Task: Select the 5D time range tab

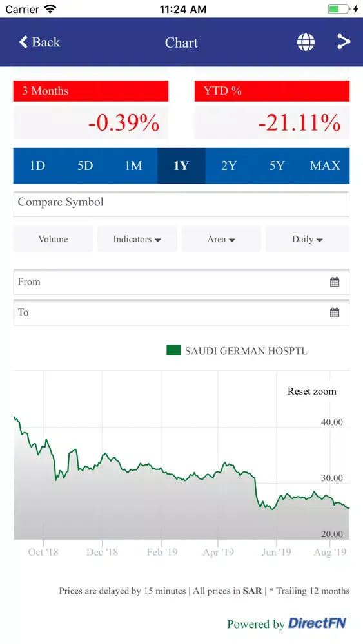Action: [86, 166]
